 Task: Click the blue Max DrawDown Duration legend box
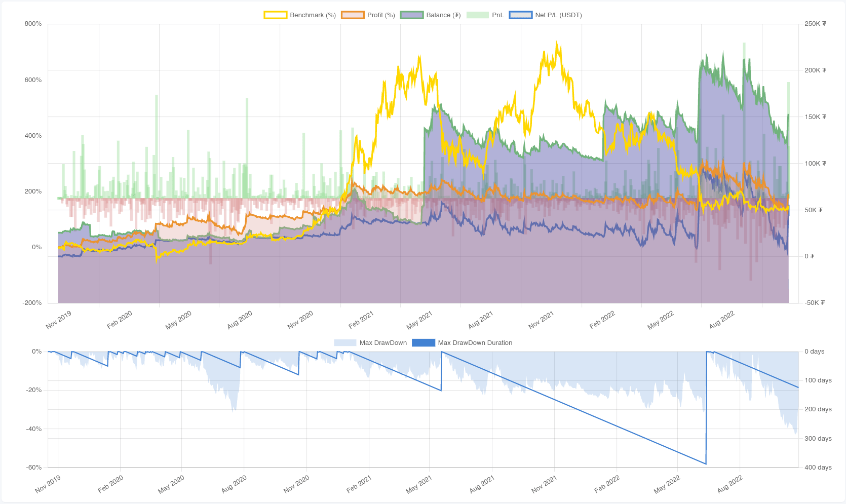pos(424,343)
